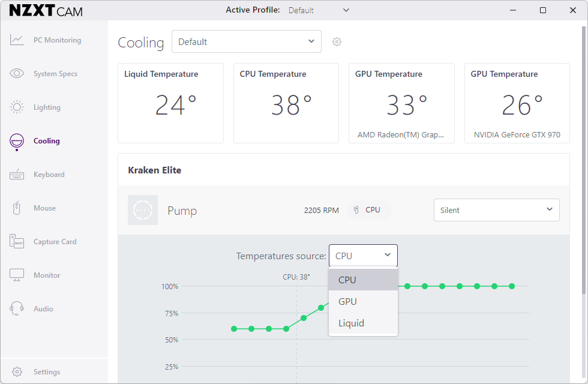Click the System Specs eye icon

[x=17, y=74]
